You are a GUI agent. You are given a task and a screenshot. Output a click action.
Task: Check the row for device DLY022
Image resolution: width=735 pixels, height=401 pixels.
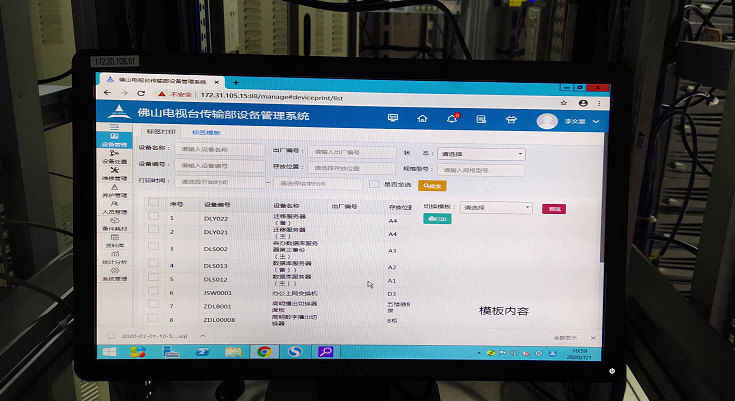(153, 218)
